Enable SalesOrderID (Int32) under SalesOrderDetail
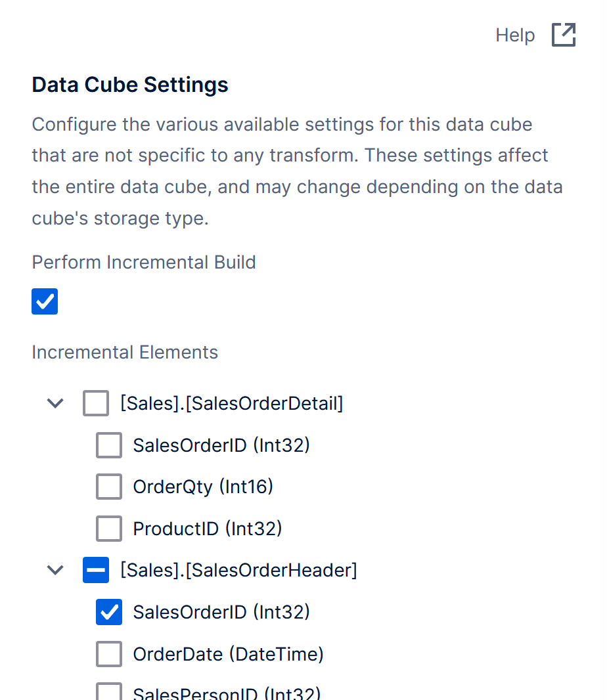Image resolution: width=607 pixels, height=700 pixels. click(x=108, y=445)
